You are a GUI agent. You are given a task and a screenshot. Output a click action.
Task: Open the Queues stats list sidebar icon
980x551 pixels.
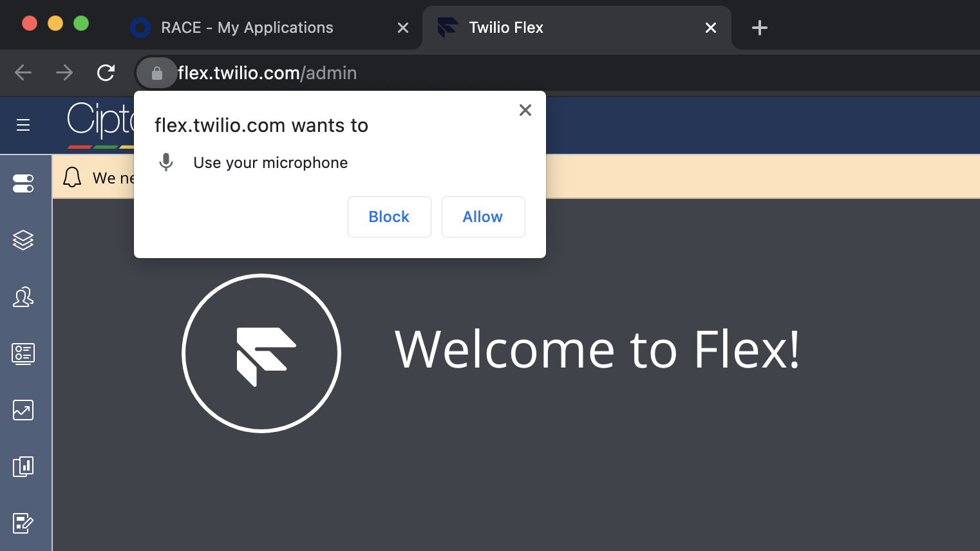coord(23,353)
